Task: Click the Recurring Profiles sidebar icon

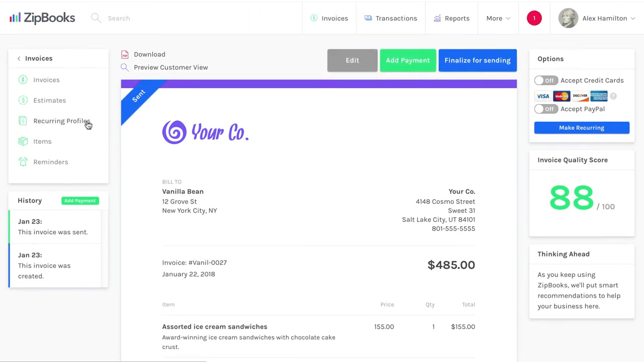Action: (23, 121)
